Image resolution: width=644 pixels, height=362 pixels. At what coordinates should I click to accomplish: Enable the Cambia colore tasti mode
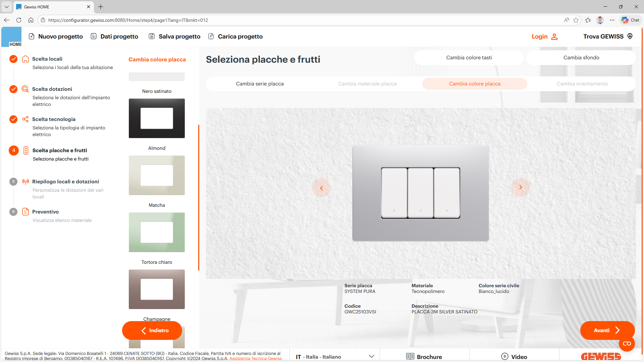point(469,57)
